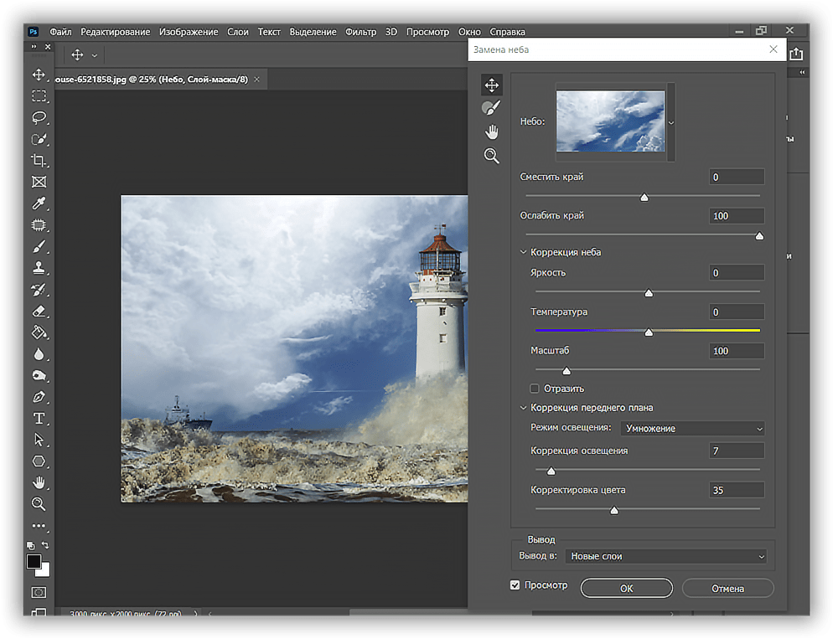Screen dimensions: 838x644
Task: Click the Zoom tool in Sky Replacement dialog
Action: (491, 156)
